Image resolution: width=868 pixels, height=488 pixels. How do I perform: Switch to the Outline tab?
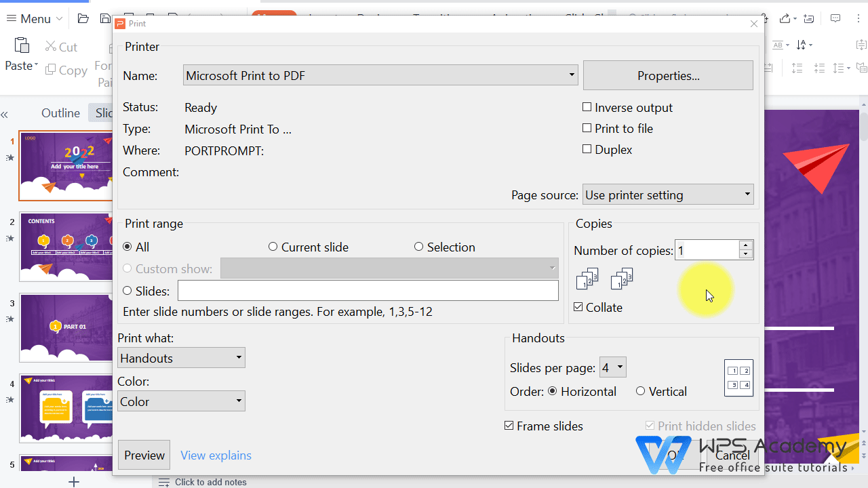tap(60, 113)
